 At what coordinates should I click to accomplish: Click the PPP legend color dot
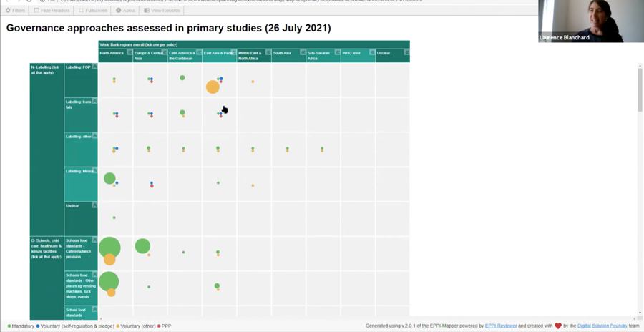(x=159, y=326)
